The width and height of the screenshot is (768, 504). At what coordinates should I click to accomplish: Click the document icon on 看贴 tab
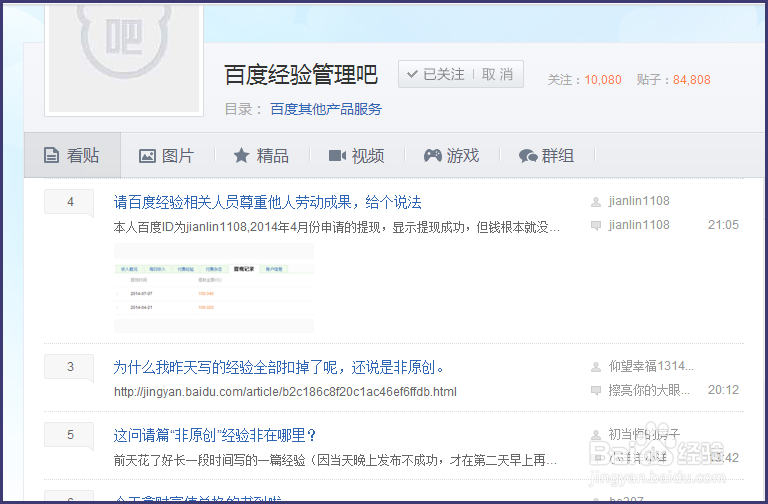pyautogui.click(x=51, y=155)
